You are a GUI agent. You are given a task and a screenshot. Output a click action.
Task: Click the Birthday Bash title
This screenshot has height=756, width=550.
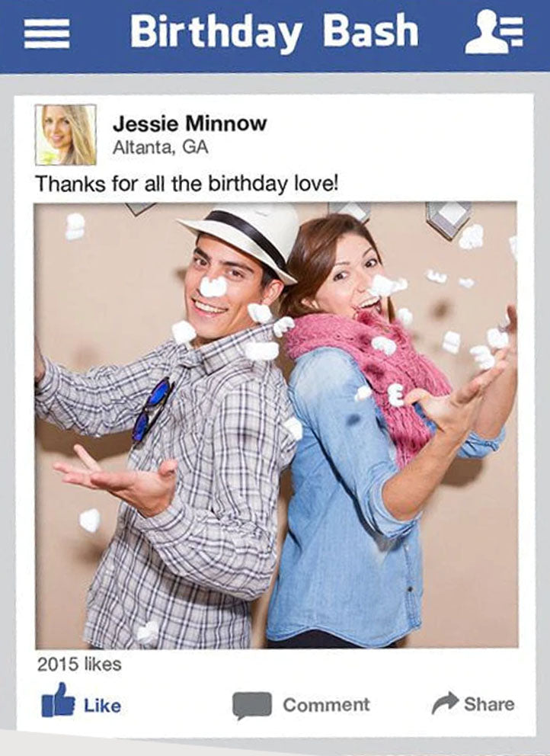[x=273, y=32]
